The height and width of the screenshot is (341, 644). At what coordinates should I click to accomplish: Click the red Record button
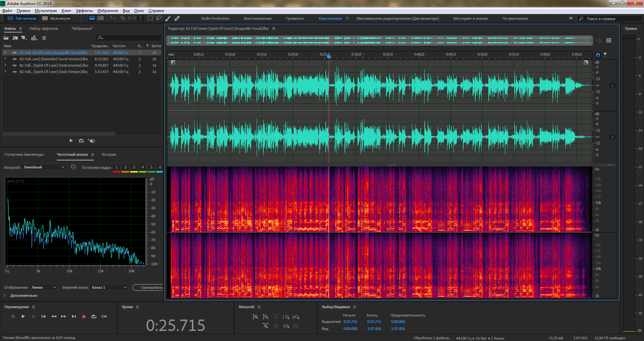click(x=84, y=316)
